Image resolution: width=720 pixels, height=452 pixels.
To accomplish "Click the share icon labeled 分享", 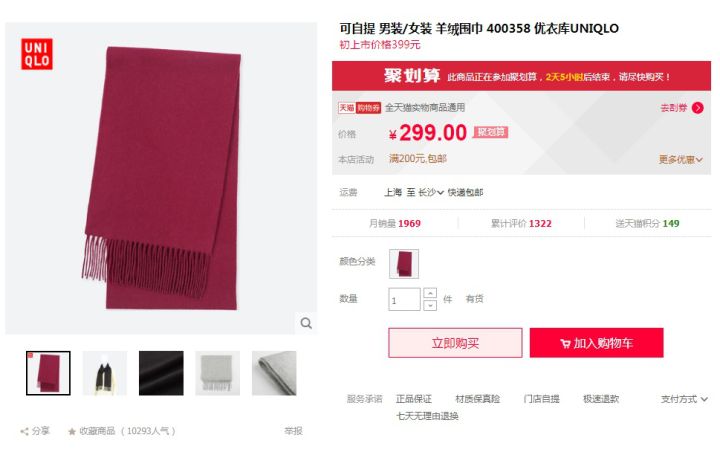I will (x=24, y=431).
